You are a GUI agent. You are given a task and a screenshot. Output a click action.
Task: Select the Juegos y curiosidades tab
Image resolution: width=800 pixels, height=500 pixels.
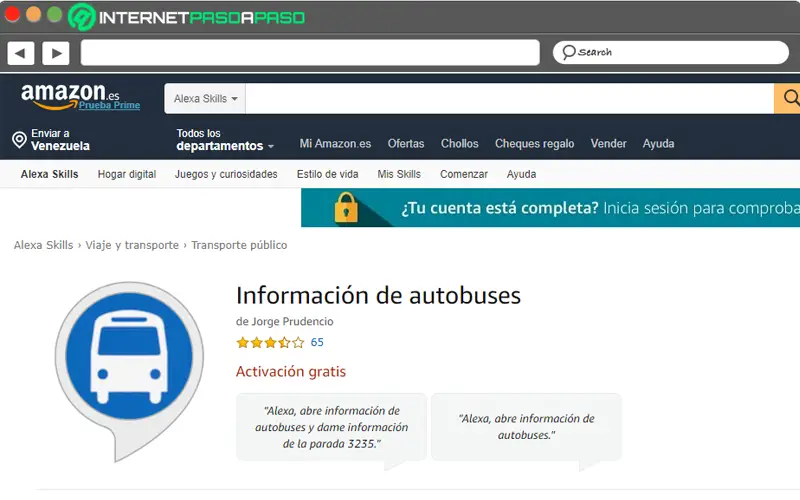point(226,174)
